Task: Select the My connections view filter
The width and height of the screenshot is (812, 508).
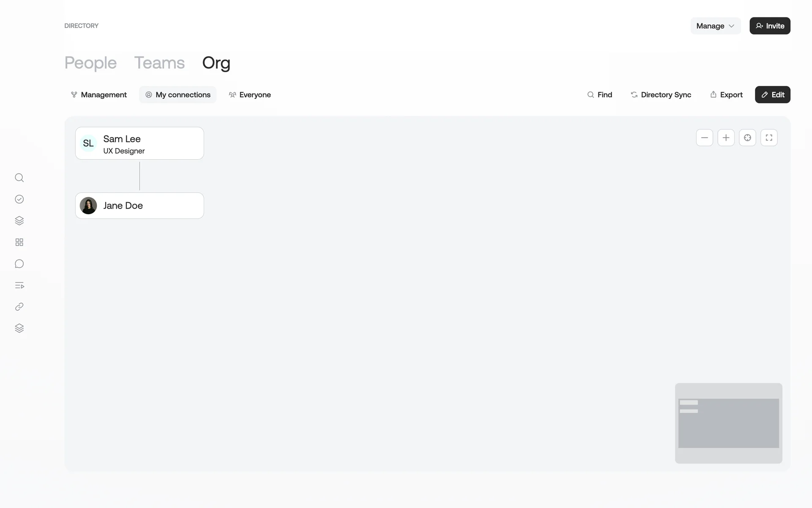Action: tap(178, 95)
